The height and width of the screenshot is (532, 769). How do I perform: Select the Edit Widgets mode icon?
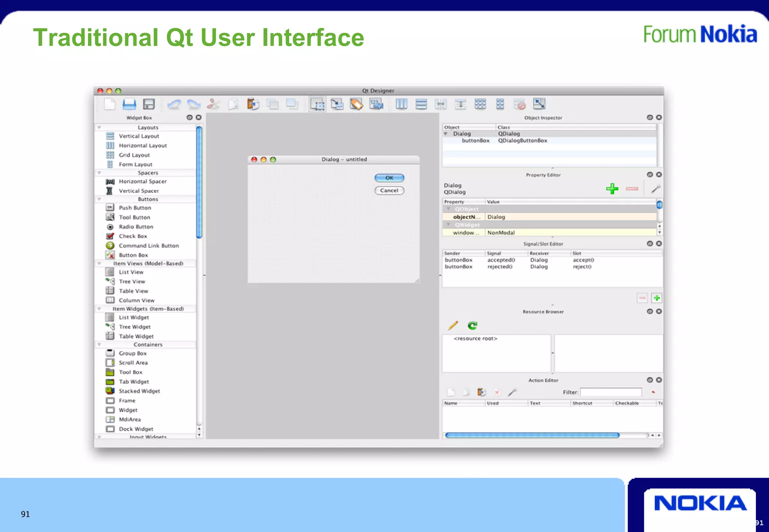[317, 104]
